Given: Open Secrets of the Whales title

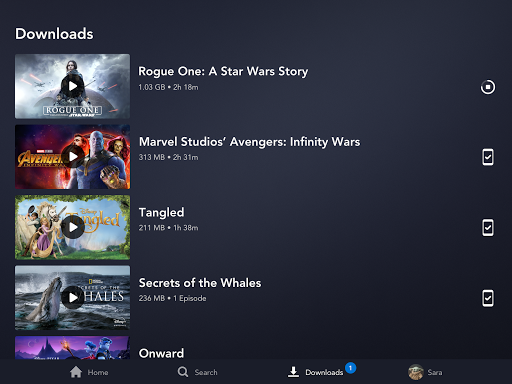Looking at the screenshot, I should [x=200, y=283].
